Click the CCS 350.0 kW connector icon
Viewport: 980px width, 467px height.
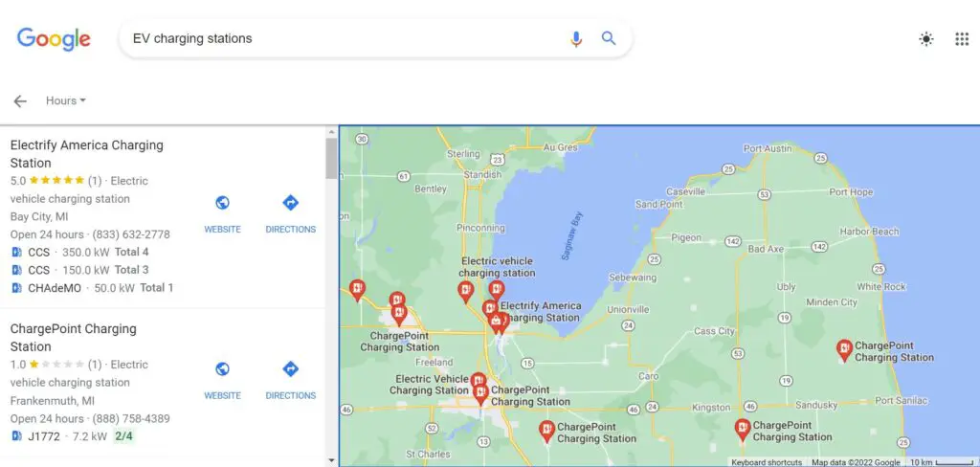point(17,252)
